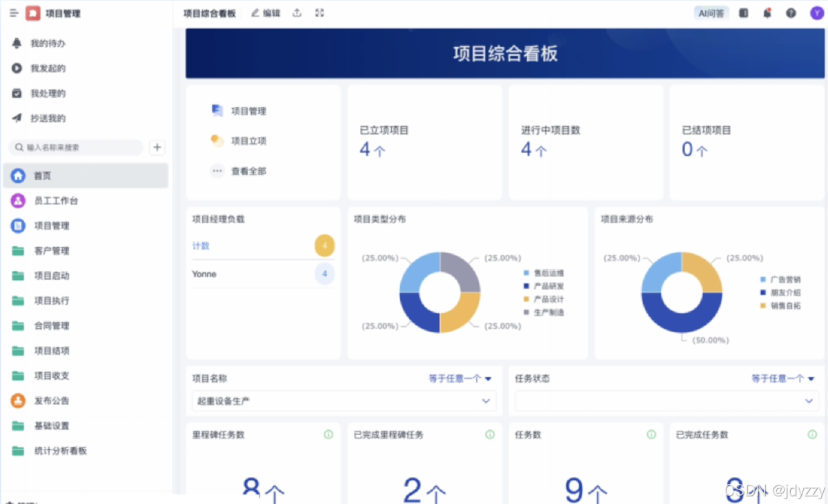Viewport: 828px width, 504px height.
Task: Click the AI问答 button
Action: 711,13
